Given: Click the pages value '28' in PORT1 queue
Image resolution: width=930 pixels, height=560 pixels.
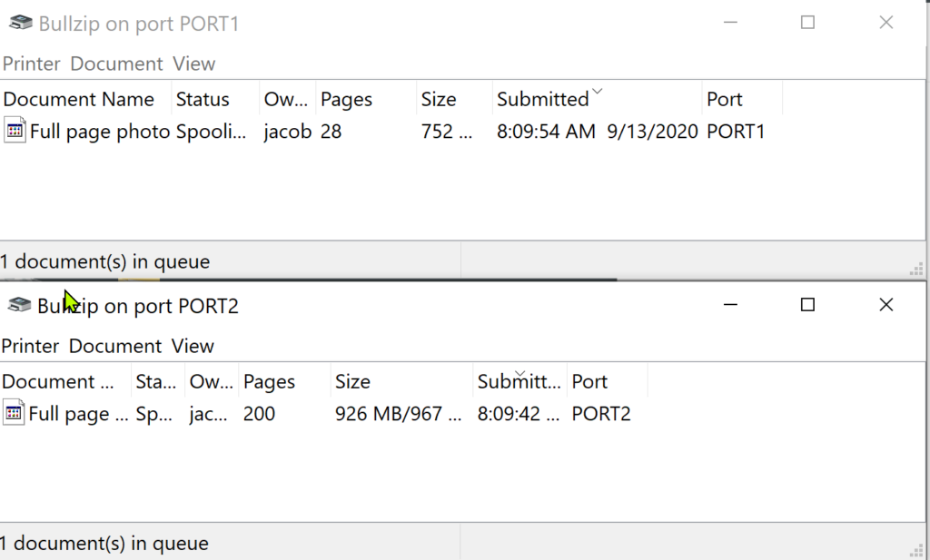Looking at the screenshot, I should (x=331, y=131).
